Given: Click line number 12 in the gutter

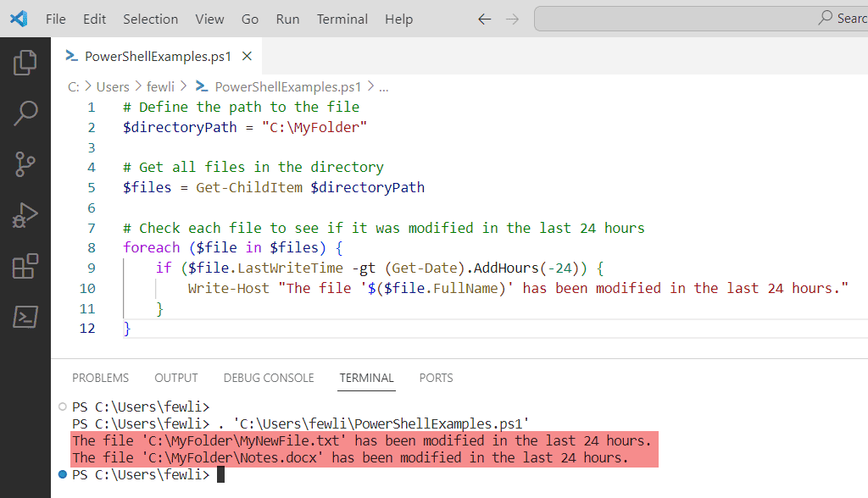Looking at the screenshot, I should pos(87,329).
